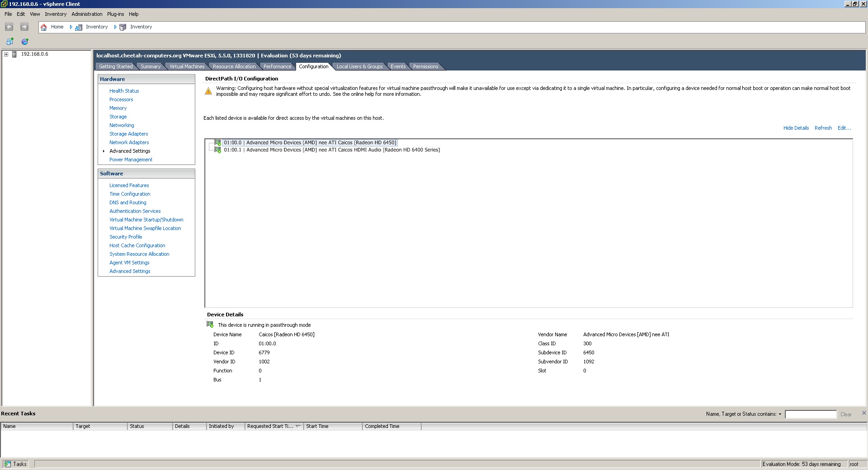This screenshot has width=868, height=470.
Task: Switch to the Getting Started tab
Action: [116, 66]
